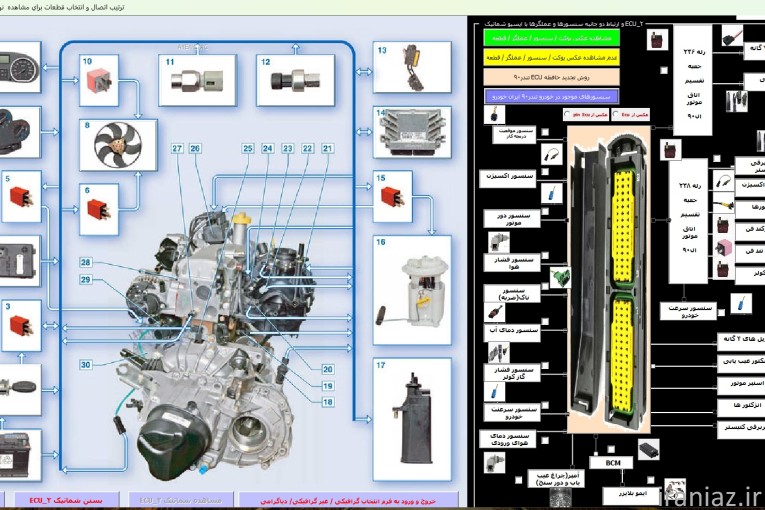Screen dimensions: 765x510
Task: Select the cooling fan component number 8
Action: point(119,145)
